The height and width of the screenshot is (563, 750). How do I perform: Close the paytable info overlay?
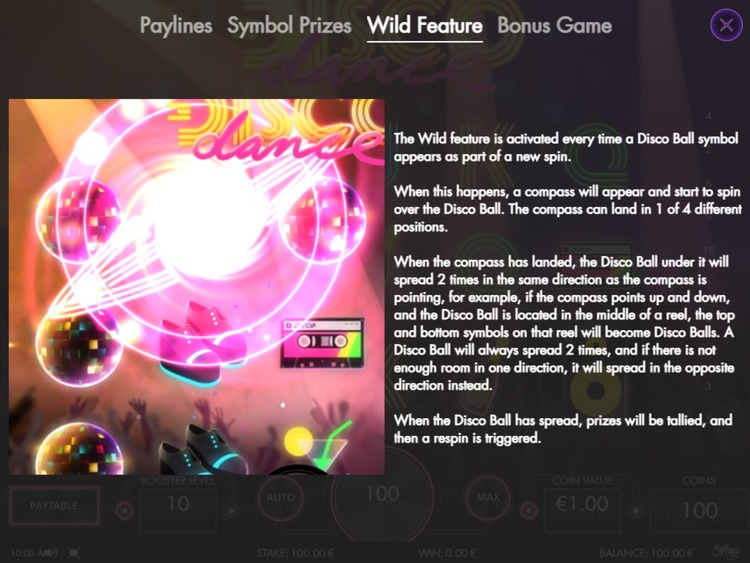pos(726,25)
